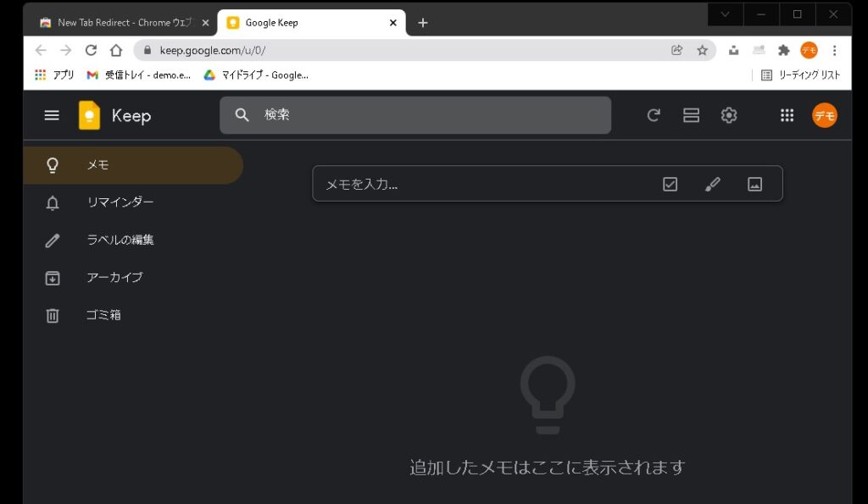This screenshot has height=504, width=868.
Task: Open the Keep settings gear
Action: tap(729, 115)
